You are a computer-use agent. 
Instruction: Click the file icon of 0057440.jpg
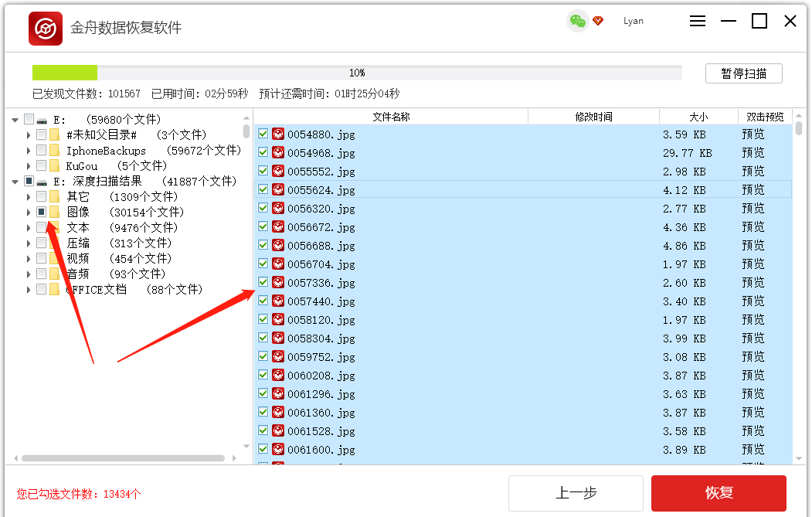(279, 301)
